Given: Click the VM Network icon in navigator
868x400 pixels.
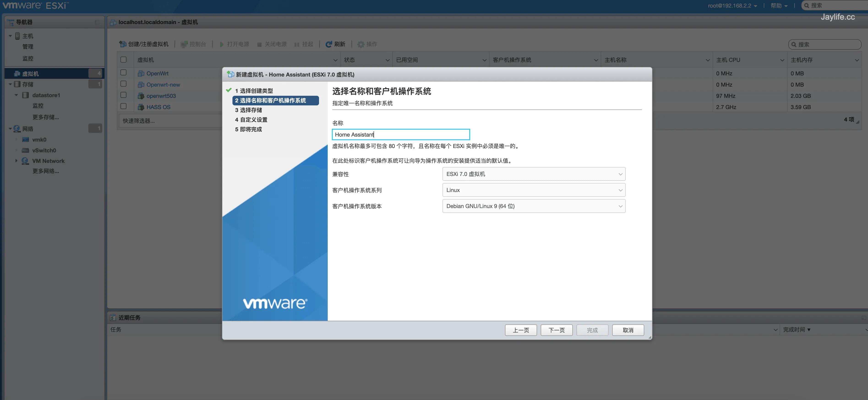Looking at the screenshot, I should 25,161.
